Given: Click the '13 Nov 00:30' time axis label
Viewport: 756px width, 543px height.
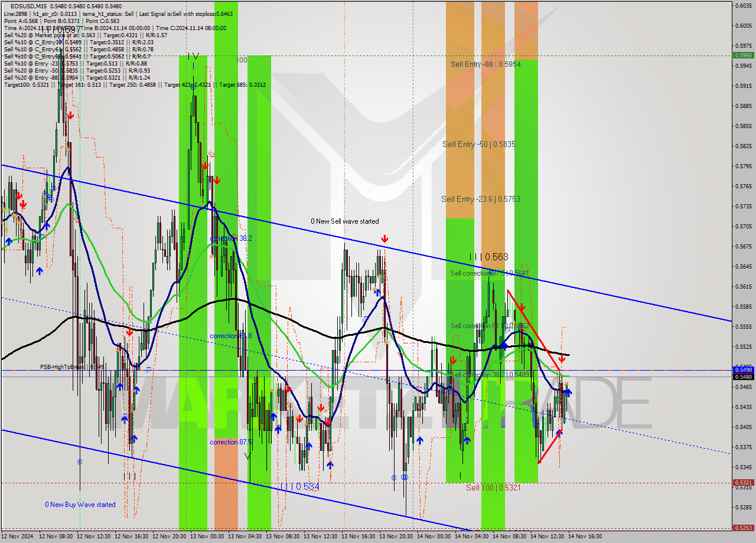Looking at the screenshot, I should click(x=207, y=537).
